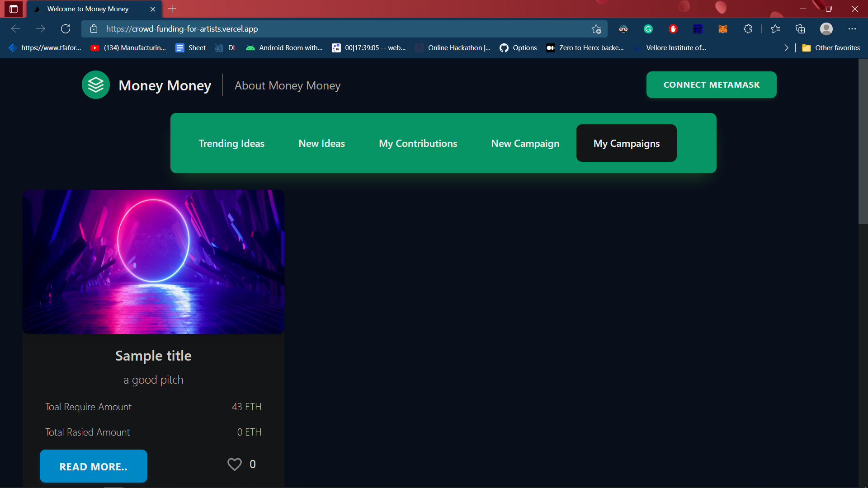
Task: Refresh the page with reload icon
Action: (66, 29)
